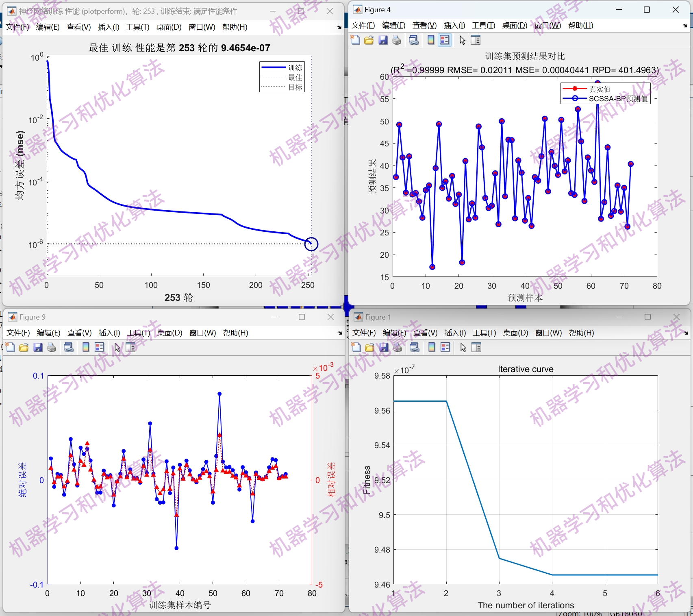Image resolution: width=693 pixels, height=616 pixels.
Task: Open 文件(F) menu in Figure 4
Action: click(x=363, y=26)
